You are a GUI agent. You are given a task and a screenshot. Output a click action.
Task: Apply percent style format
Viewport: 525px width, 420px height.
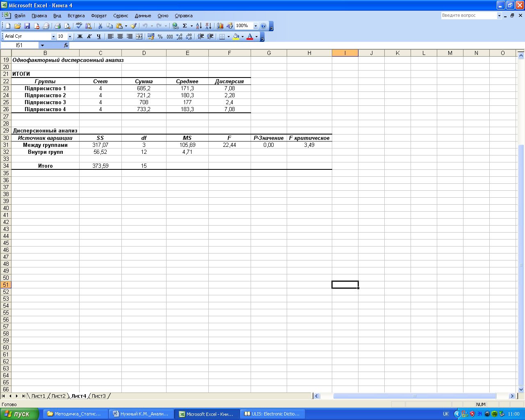[x=160, y=37]
